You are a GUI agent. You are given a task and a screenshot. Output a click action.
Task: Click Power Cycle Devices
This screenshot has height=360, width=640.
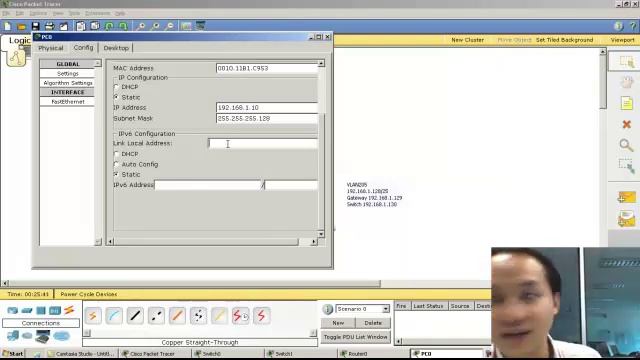[x=89, y=294]
